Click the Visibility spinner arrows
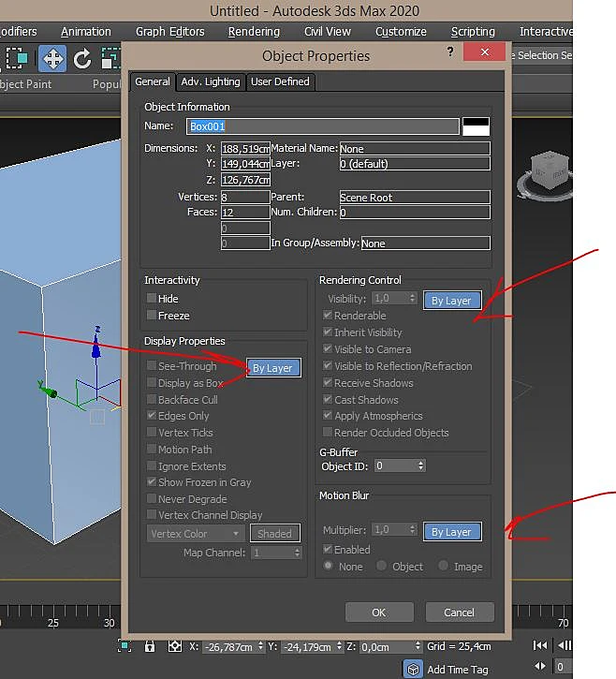The height and width of the screenshot is (679, 616). (x=413, y=298)
